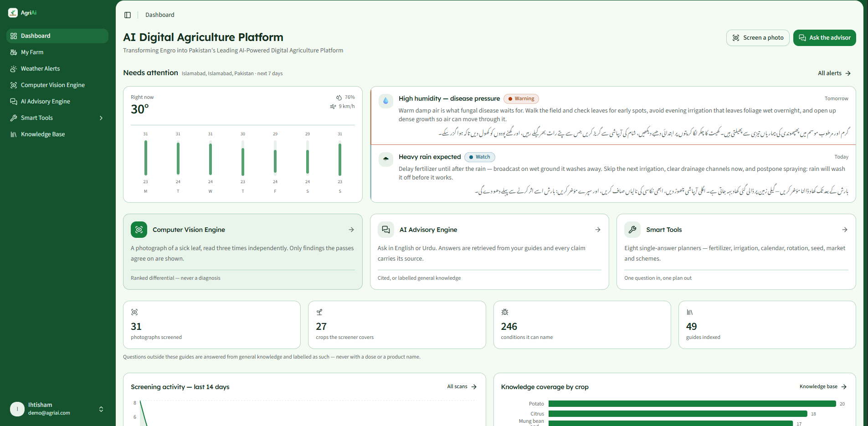Click the Potato coverage bar
Viewport: 868px width, 426px height.
coord(692,404)
